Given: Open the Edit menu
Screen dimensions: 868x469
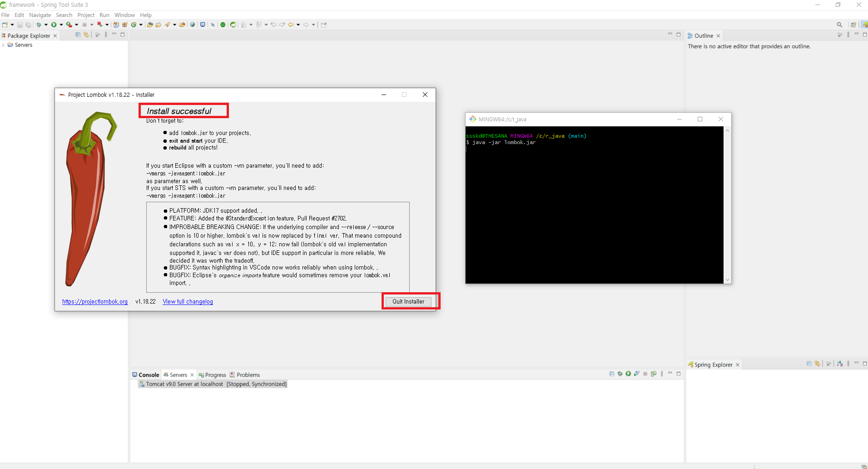Looking at the screenshot, I should [x=19, y=15].
